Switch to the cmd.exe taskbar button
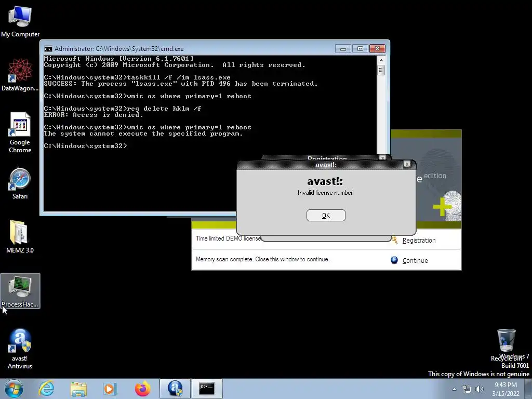Screen dimensions: 532x399 (x=207, y=389)
